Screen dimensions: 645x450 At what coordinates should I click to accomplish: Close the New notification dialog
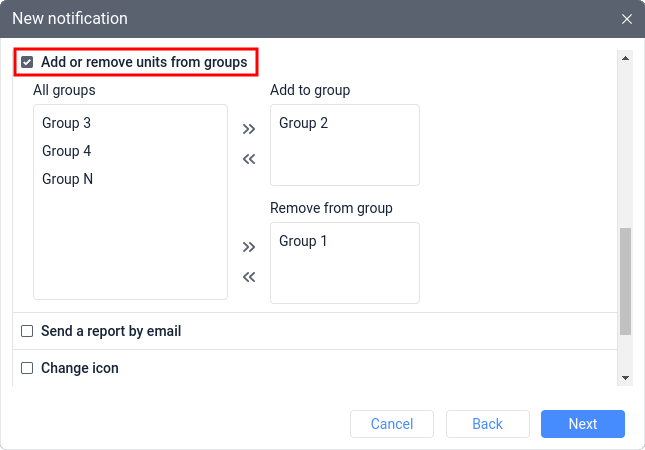pyautogui.click(x=627, y=19)
